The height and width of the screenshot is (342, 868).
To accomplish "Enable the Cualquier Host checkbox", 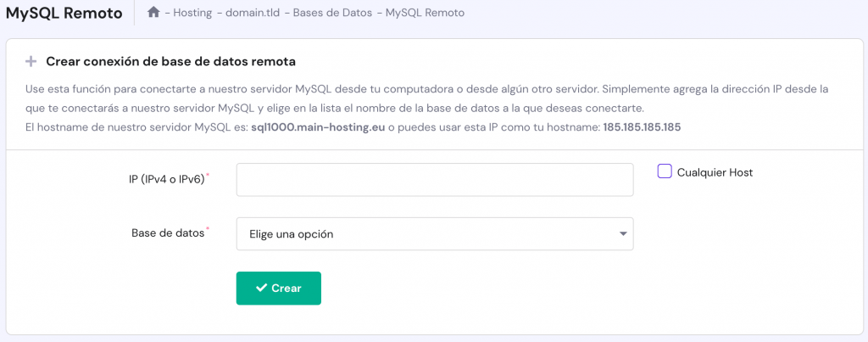I will pyautogui.click(x=665, y=171).
